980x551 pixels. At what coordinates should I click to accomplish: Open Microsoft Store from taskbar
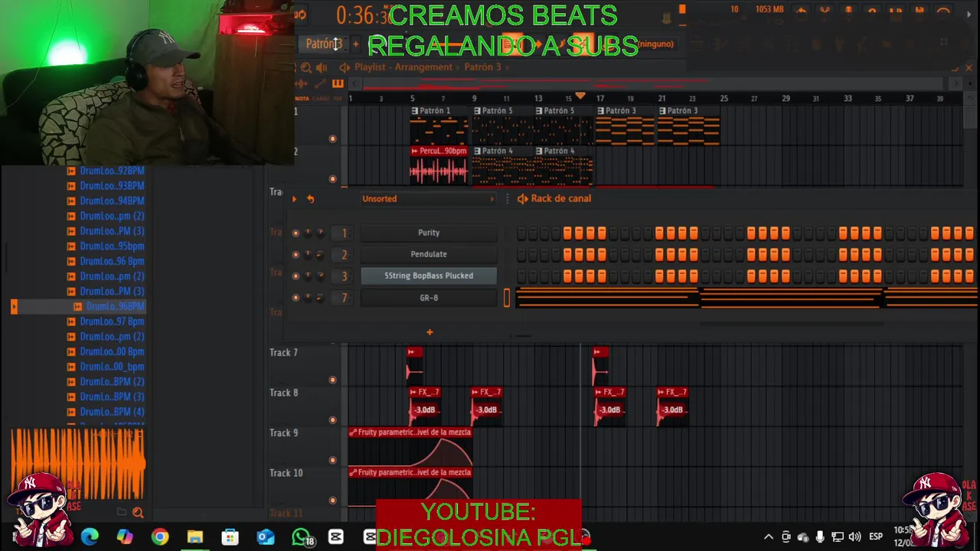(x=230, y=537)
